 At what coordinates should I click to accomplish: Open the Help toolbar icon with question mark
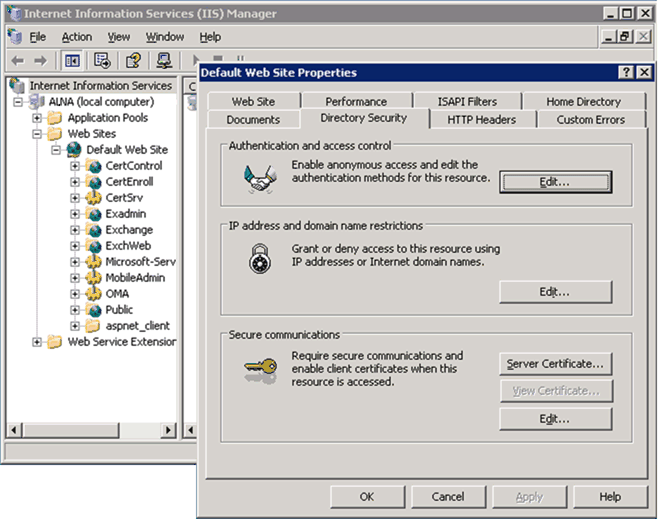point(133,61)
